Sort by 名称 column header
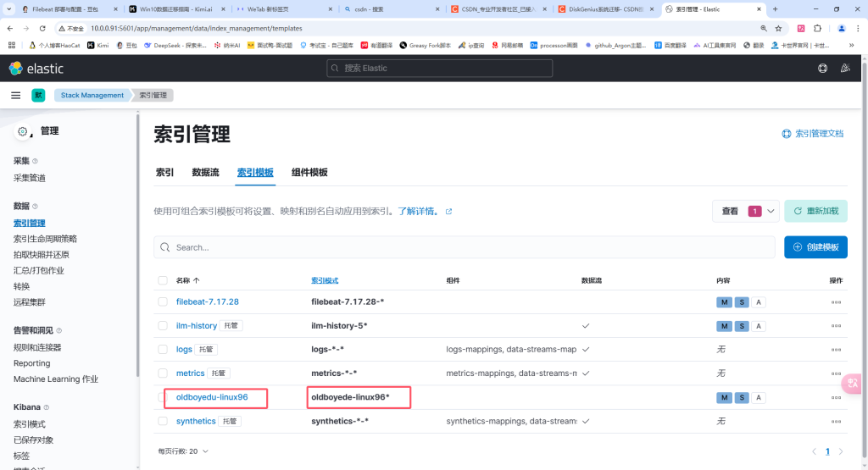Viewport: 868px width, 470px height. tap(187, 280)
